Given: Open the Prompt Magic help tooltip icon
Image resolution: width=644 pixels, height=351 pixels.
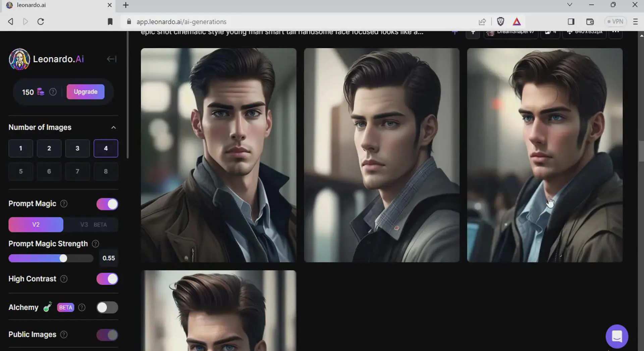Looking at the screenshot, I should [x=64, y=204].
